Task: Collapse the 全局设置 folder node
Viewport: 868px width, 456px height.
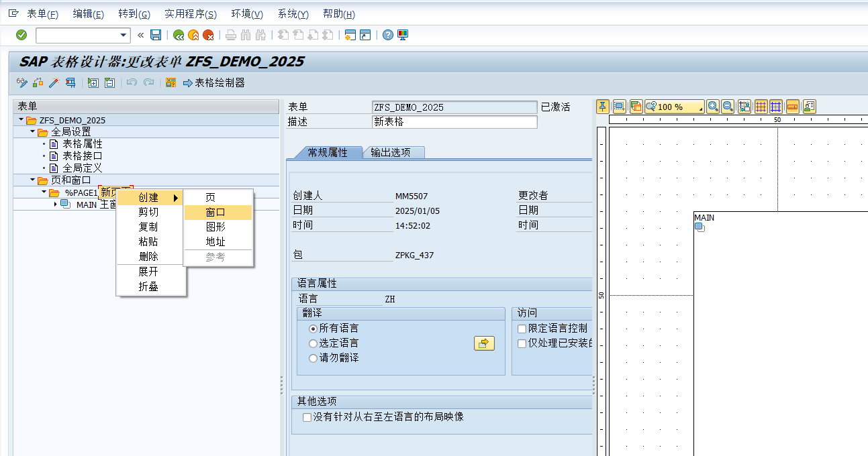Action: click(32, 132)
